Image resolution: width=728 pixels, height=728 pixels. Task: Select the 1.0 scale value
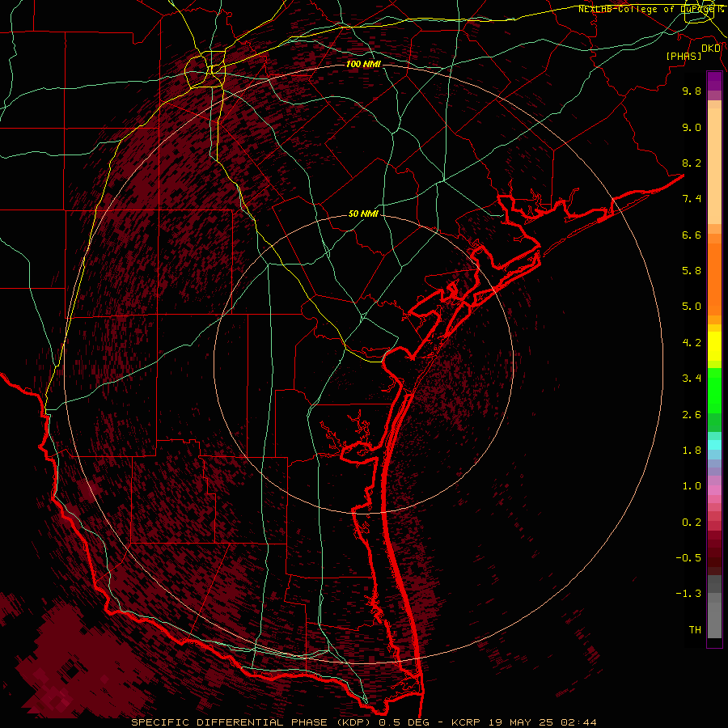[692, 486]
